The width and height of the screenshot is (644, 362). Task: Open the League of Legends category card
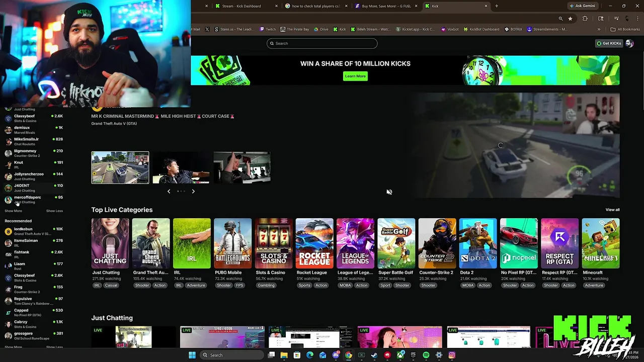(355, 243)
